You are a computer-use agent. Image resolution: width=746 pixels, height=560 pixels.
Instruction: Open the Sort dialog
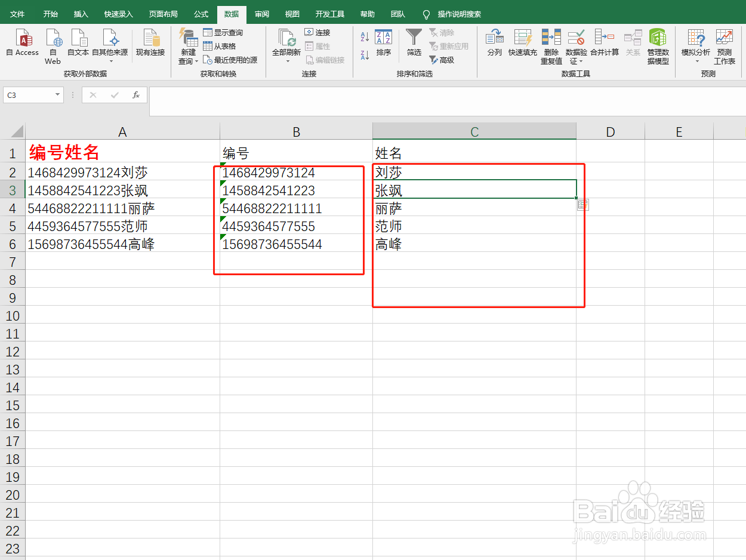coord(384,42)
